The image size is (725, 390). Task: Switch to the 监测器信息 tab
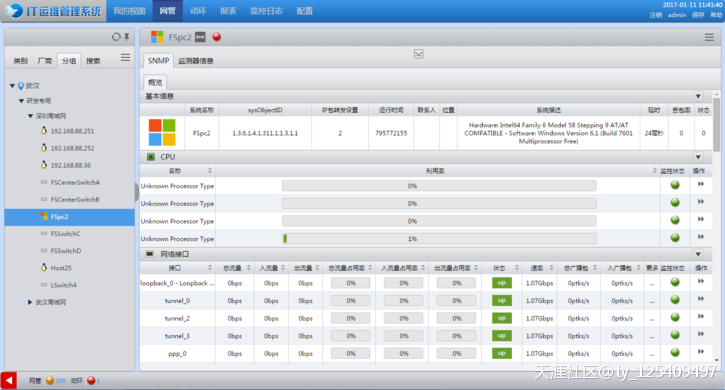[196, 61]
